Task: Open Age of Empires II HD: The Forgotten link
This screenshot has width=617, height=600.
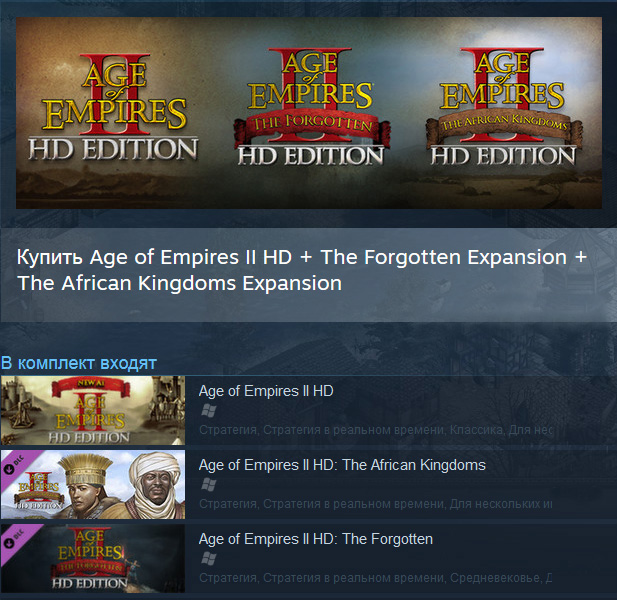Action: pyautogui.click(x=316, y=539)
